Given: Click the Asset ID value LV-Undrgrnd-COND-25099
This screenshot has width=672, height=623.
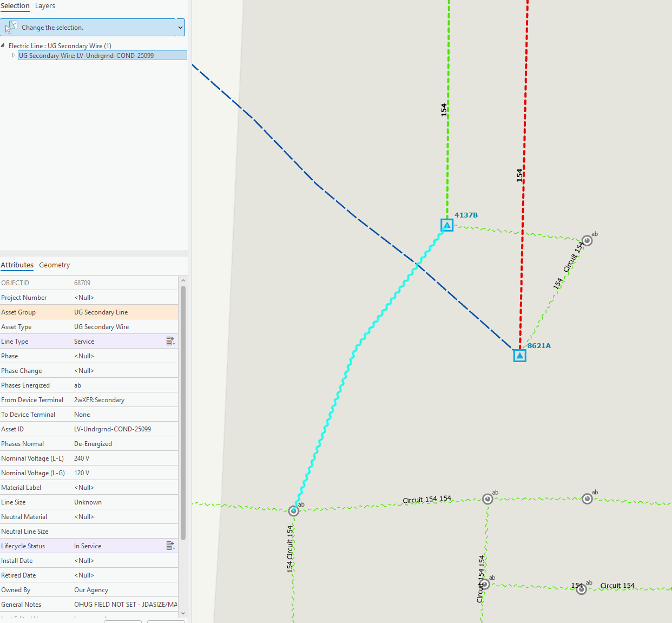Looking at the screenshot, I should [x=113, y=429].
